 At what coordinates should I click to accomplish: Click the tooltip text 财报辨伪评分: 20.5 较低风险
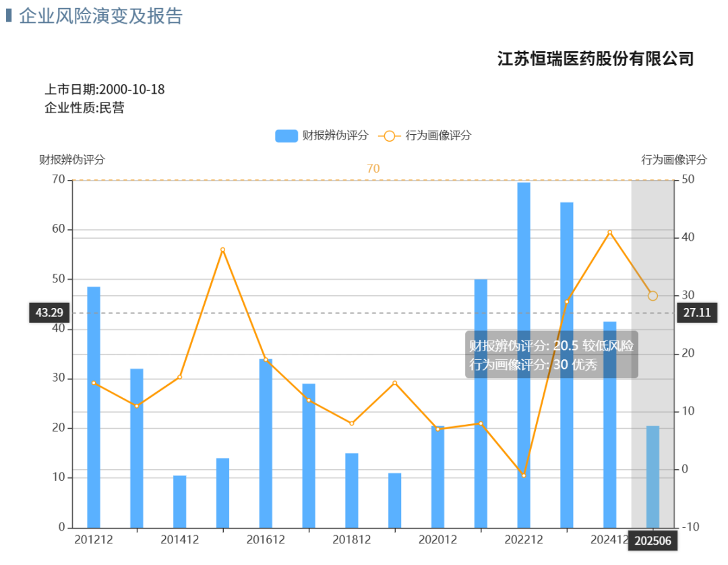click(551, 346)
